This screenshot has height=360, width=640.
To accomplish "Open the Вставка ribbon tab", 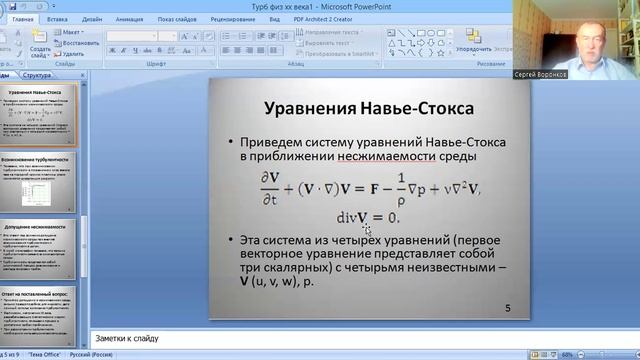I will tap(57, 19).
